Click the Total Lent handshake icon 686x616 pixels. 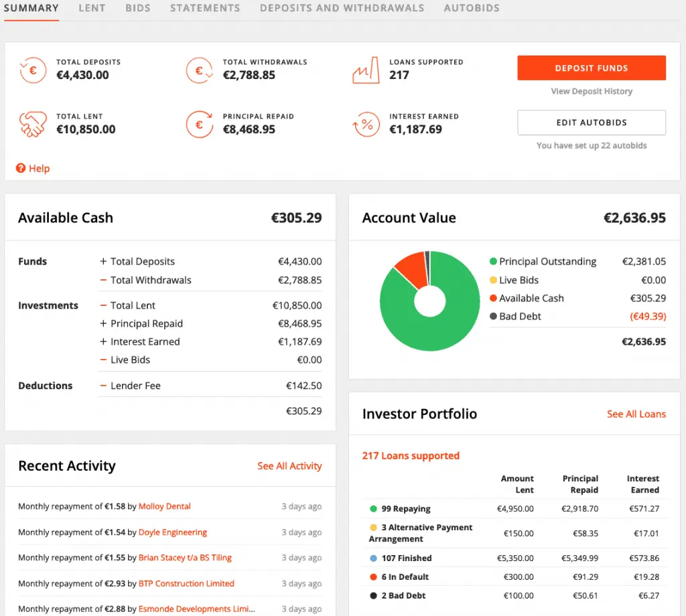pyautogui.click(x=33, y=124)
